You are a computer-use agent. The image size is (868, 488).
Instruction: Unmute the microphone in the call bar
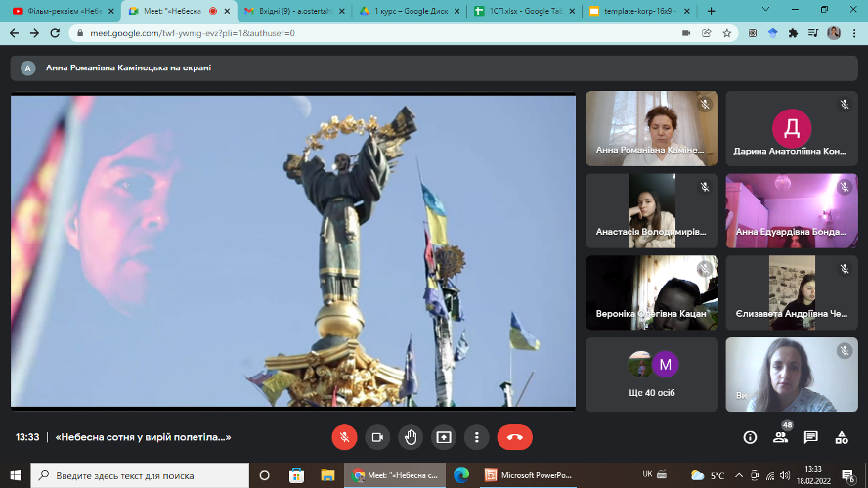[x=344, y=437]
